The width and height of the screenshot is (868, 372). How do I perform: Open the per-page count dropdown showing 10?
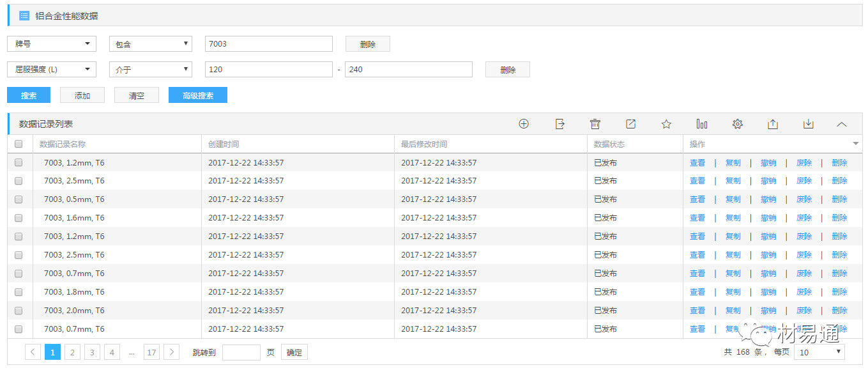[819, 352]
